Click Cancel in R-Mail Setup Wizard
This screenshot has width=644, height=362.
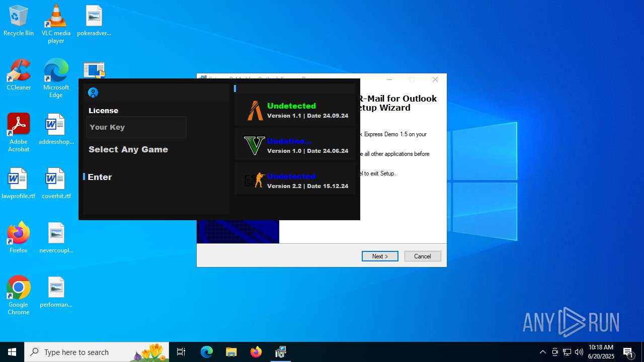click(x=423, y=256)
